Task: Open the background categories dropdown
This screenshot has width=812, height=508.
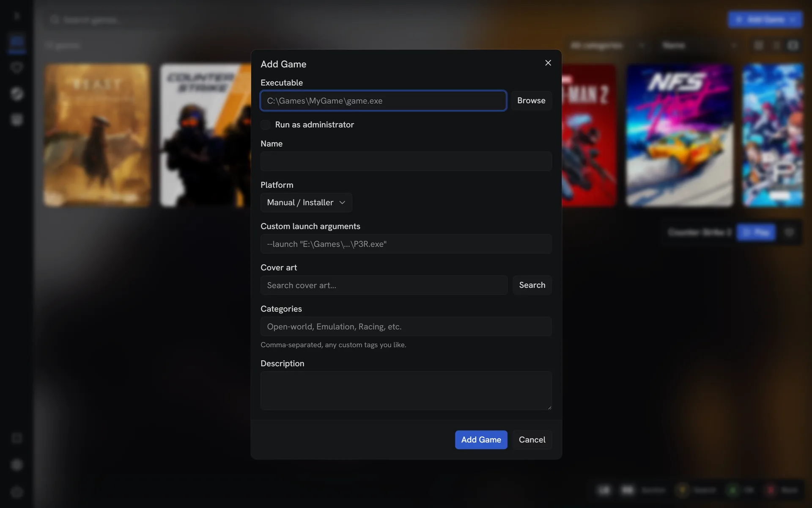Action: [607, 45]
